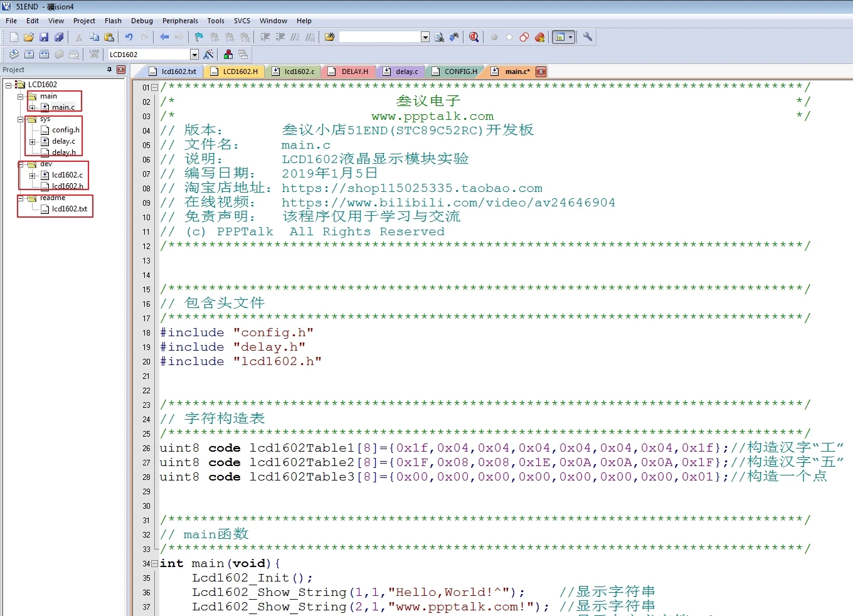Select config.h in the project tree

click(66, 130)
